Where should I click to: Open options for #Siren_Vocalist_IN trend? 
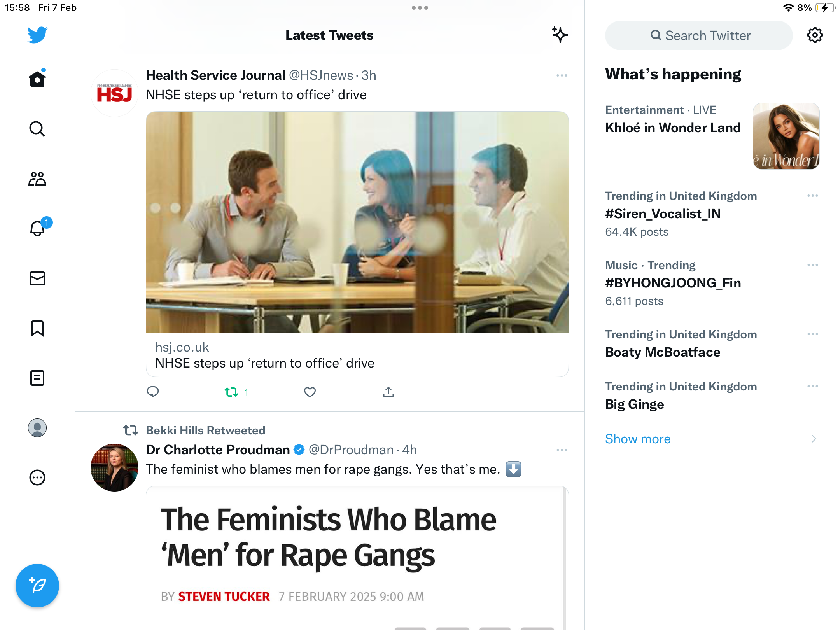coord(813,196)
